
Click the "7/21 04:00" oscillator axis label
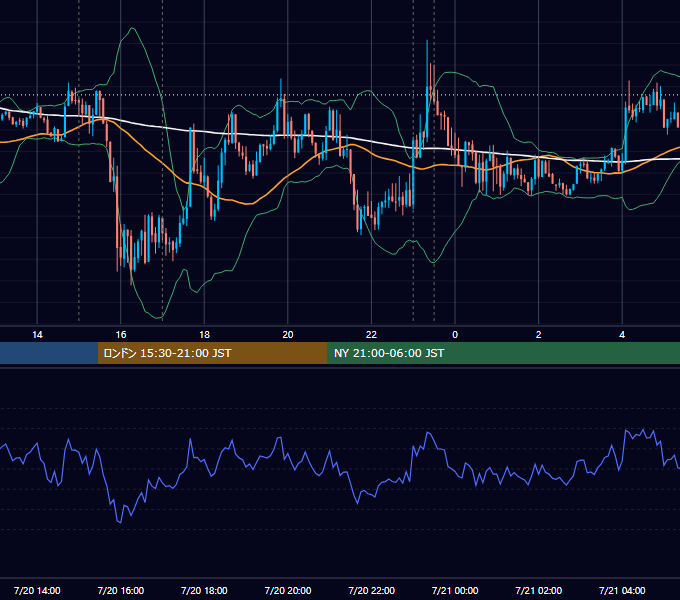click(622, 590)
